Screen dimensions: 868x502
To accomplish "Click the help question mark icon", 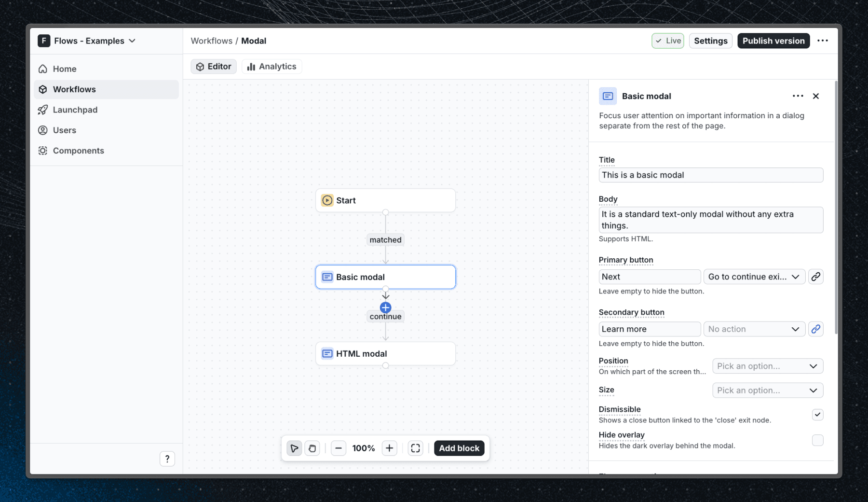I will click(167, 459).
